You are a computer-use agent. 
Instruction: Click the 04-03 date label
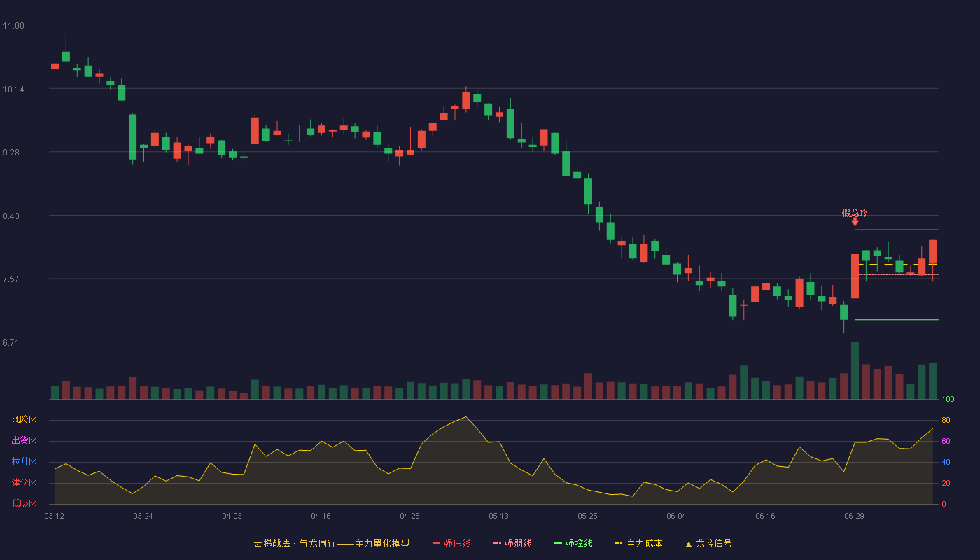(x=232, y=516)
